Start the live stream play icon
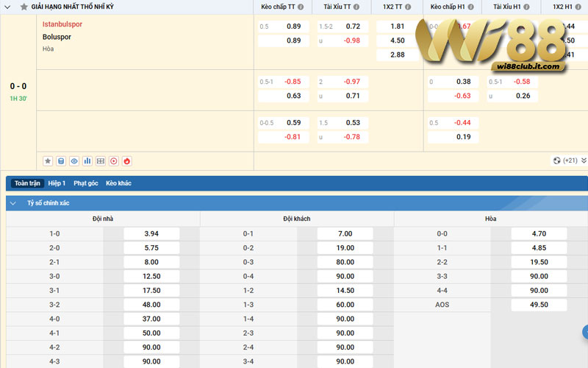The height and width of the screenshot is (368, 588). [x=114, y=161]
